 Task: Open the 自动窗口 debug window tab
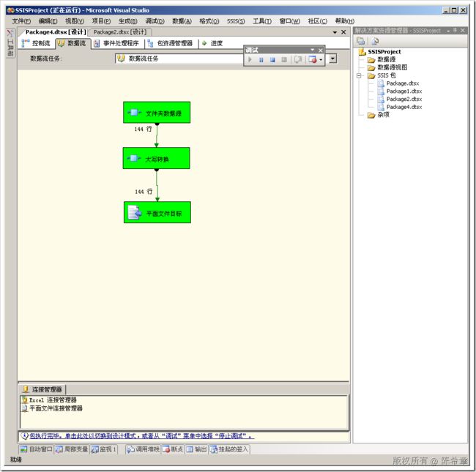(36, 449)
